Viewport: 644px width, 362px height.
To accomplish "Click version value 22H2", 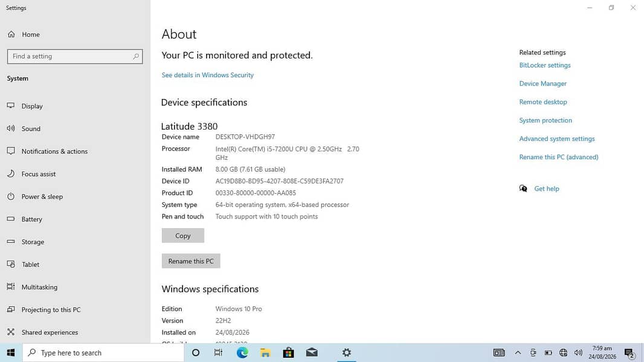I will tap(223, 320).
